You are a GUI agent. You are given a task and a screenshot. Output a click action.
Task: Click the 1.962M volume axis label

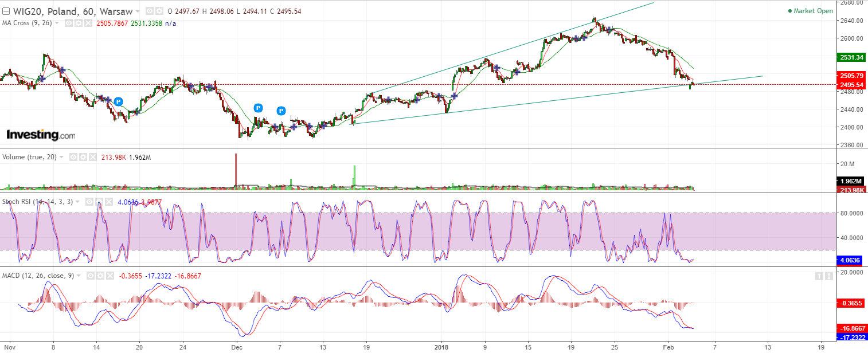tap(851, 181)
